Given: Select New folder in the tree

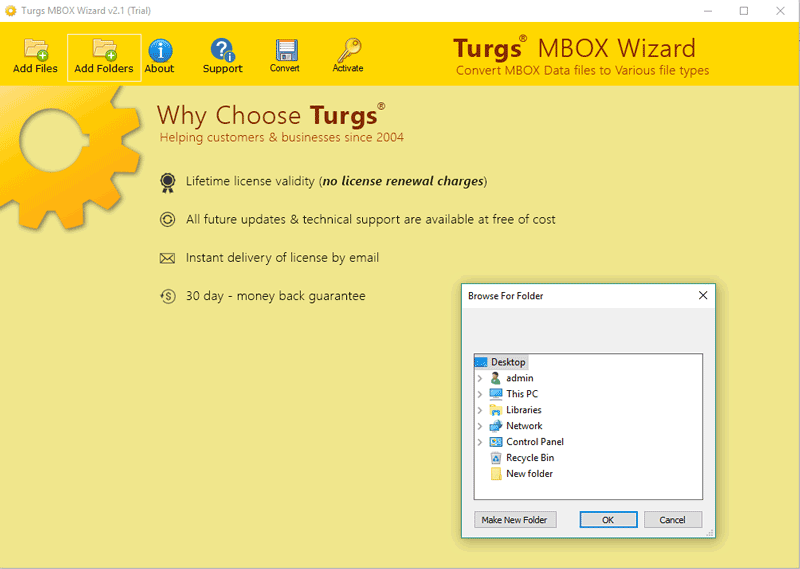Looking at the screenshot, I should pos(529,474).
